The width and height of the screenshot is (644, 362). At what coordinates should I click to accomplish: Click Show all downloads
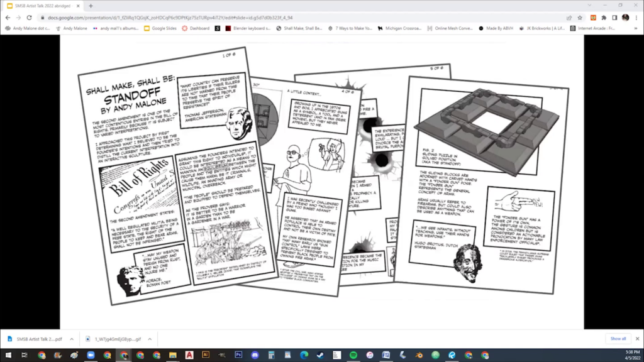coord(618,339)
